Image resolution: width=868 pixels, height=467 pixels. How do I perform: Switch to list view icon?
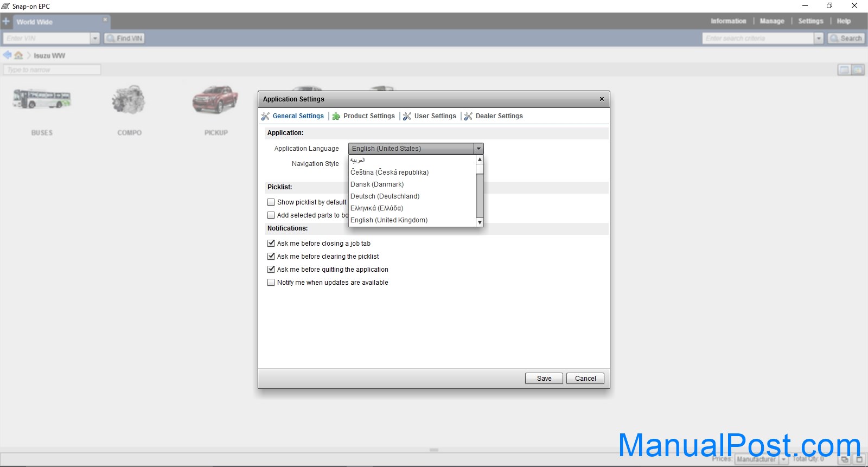coord(844,70)
